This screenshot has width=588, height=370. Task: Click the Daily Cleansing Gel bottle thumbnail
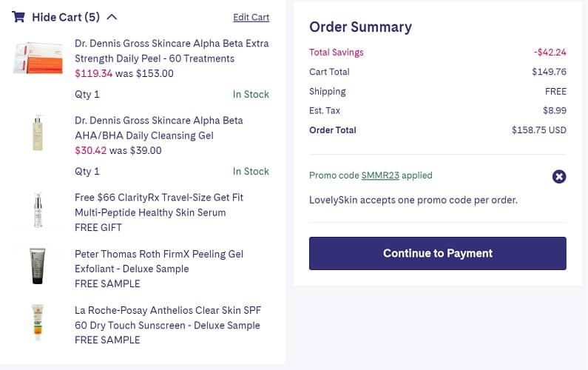[38, 134]
